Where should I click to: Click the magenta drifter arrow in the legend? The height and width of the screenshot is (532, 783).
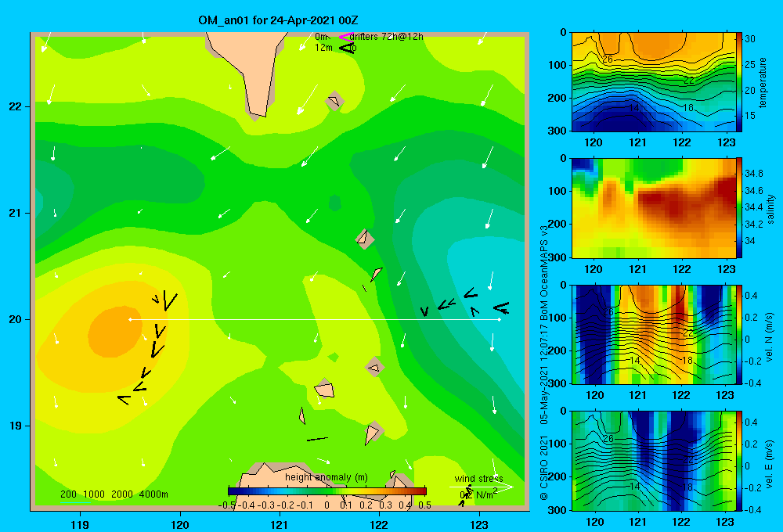click(346, 37)
